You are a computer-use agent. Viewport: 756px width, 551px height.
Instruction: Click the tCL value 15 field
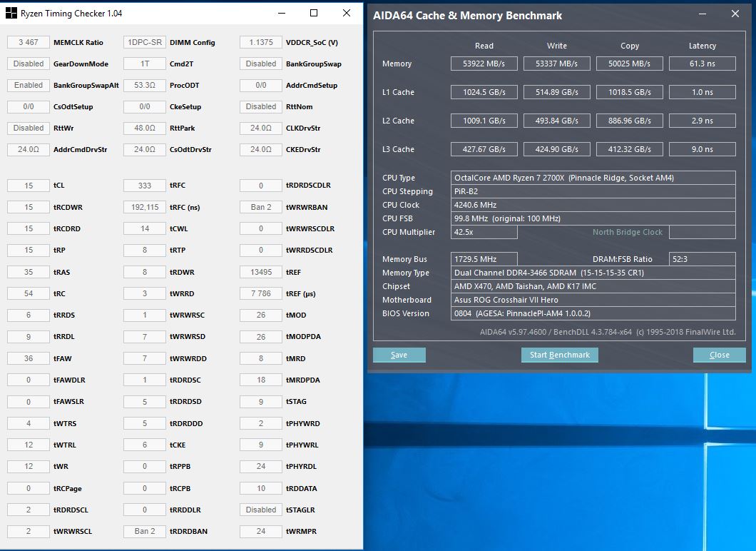click(29, 186)
